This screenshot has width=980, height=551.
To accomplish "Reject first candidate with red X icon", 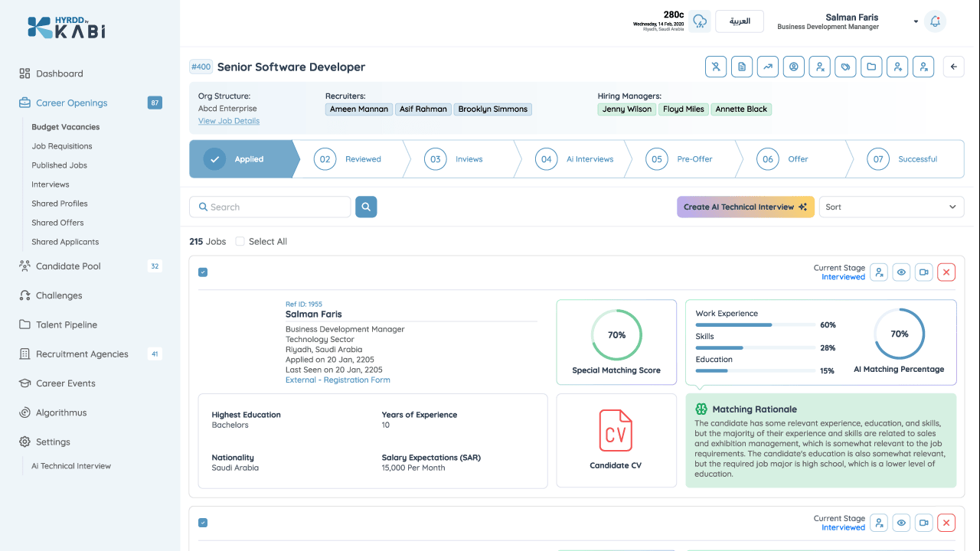I will click(946, 272).
